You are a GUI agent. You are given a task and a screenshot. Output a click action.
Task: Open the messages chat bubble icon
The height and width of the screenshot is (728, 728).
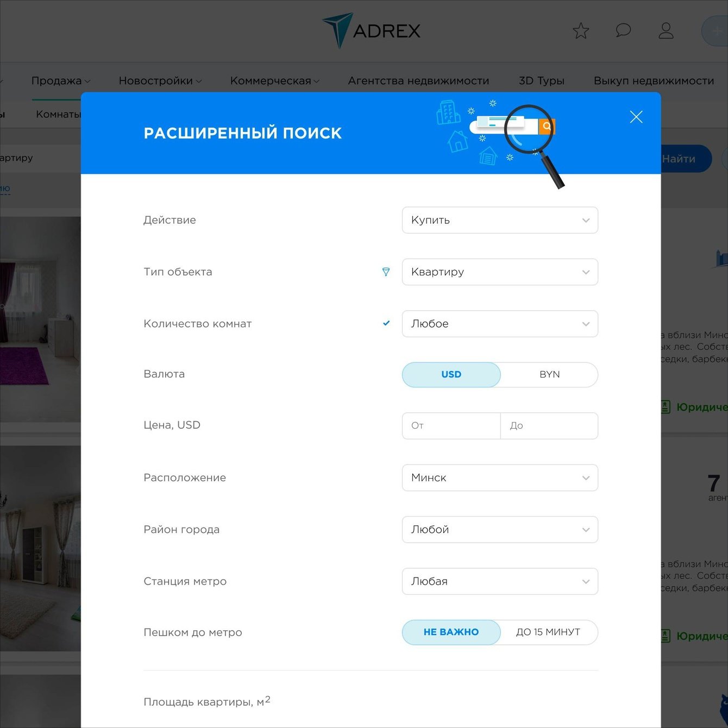click(623, 30)
